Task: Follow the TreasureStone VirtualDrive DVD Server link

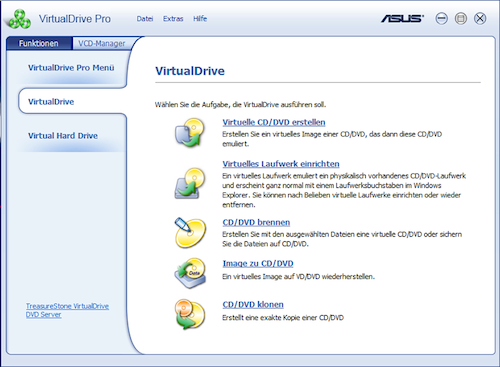Action: pos(67,310)
